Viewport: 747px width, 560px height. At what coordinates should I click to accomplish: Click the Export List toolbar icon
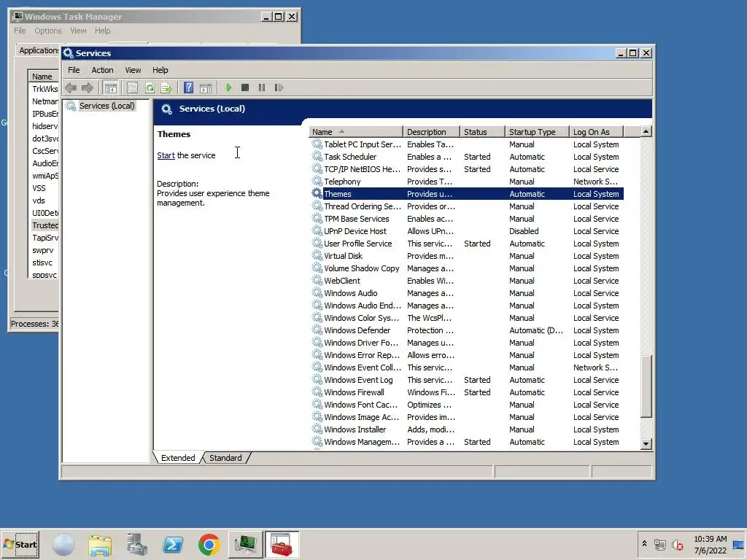166,87
